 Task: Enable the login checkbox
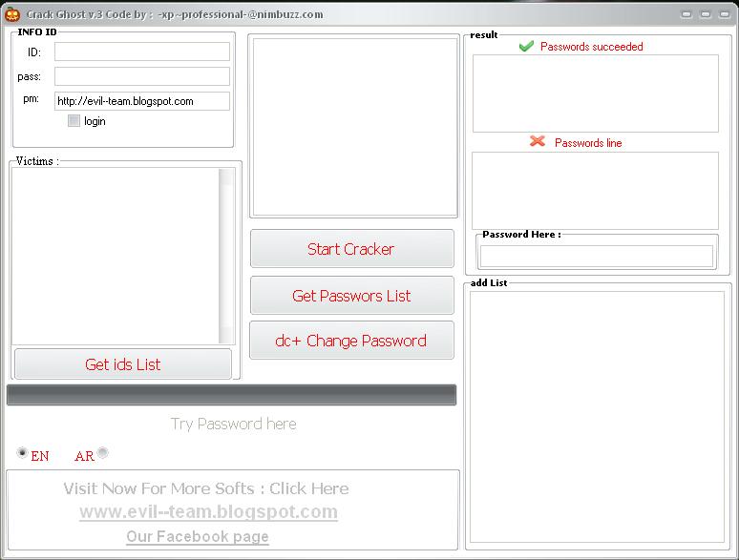(x=74, y=121)
